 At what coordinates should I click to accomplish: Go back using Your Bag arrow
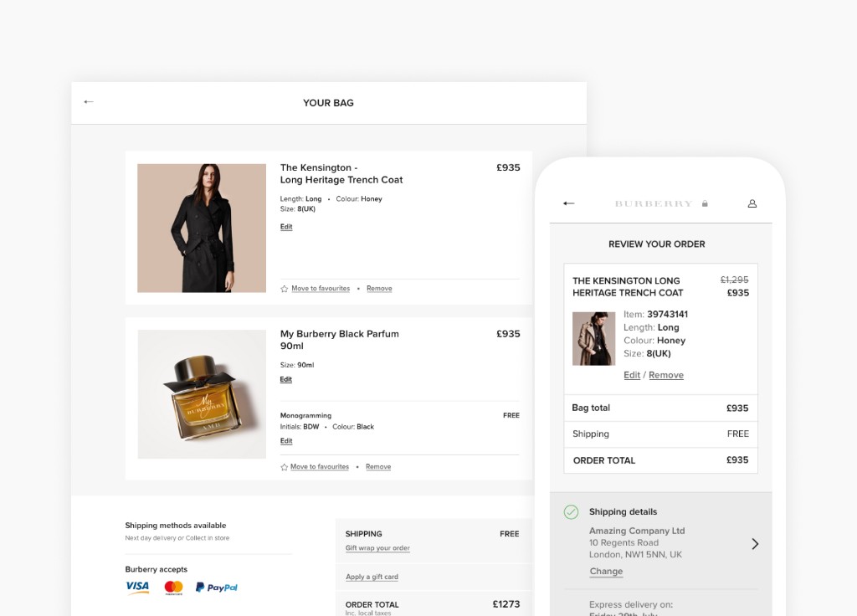click(89, 101)
